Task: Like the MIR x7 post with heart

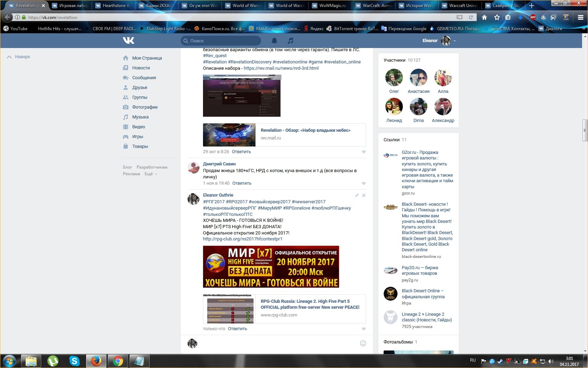Action: [x=364, y=329]
